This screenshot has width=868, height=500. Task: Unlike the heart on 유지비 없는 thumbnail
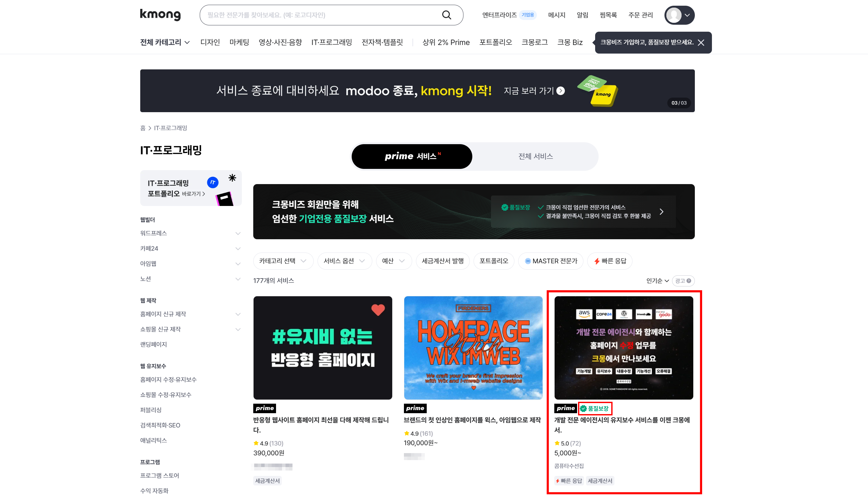coord(378,310)
